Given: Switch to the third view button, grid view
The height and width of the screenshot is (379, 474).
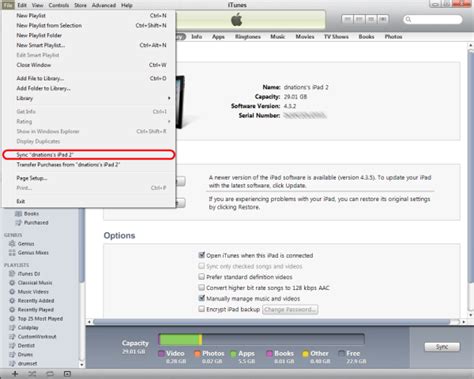Looking at the screenshot, I should pyautogui.click(x=371, y=19).
